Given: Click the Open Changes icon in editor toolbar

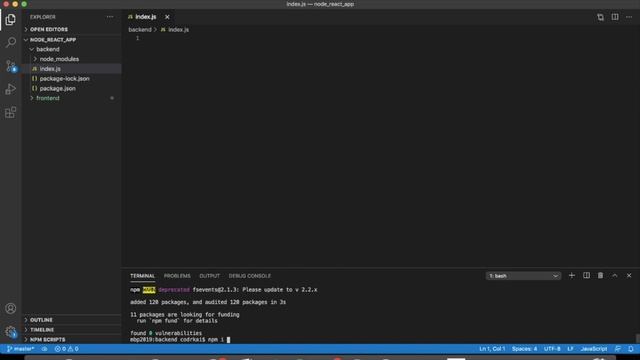Looking at the screenshot, I should 600,17.
